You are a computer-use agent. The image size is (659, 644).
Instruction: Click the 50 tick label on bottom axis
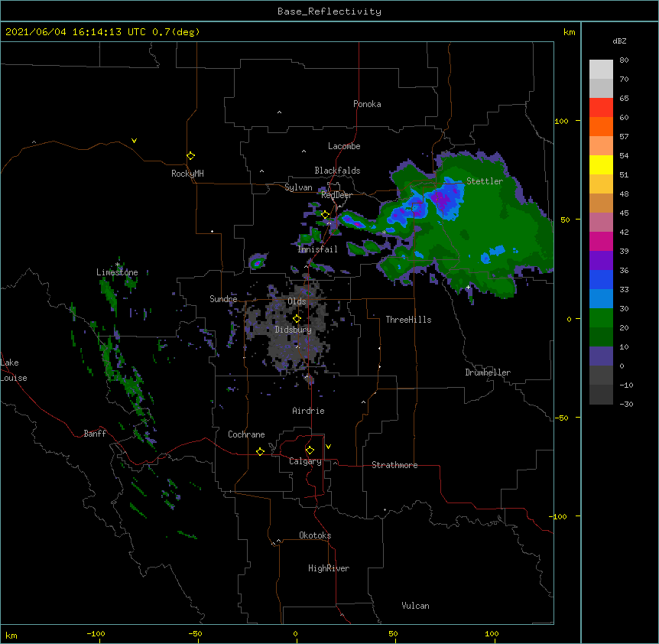click(393, 633)
